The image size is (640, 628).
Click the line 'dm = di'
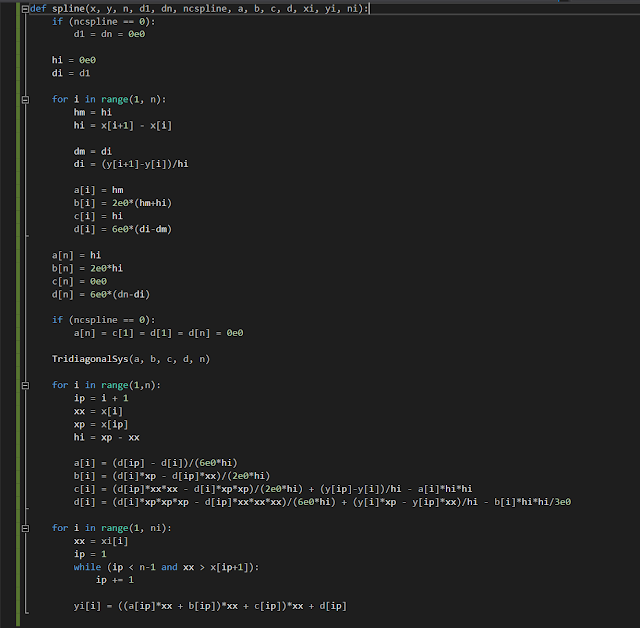coord(93,151)
